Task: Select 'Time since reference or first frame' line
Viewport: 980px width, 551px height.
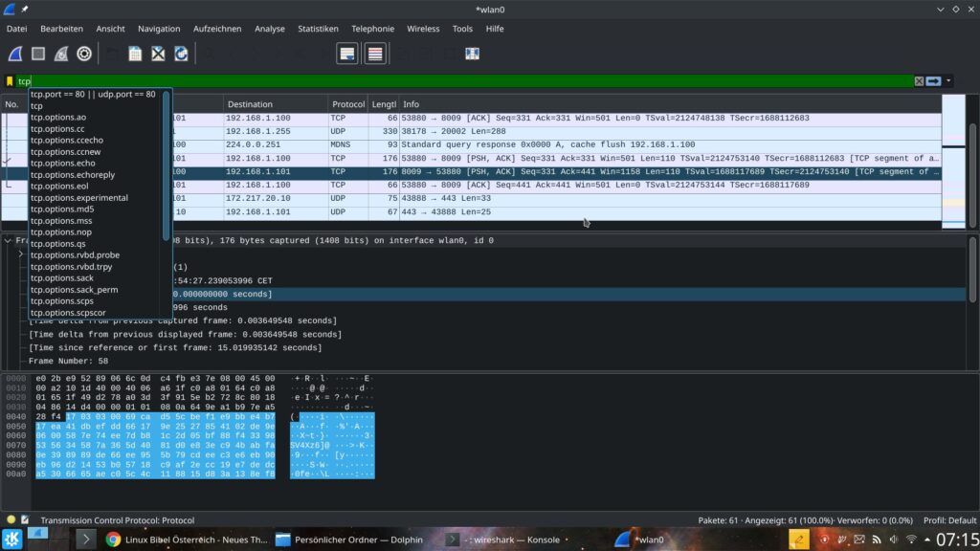Action: pyautogui.click(x=175, y=348)
